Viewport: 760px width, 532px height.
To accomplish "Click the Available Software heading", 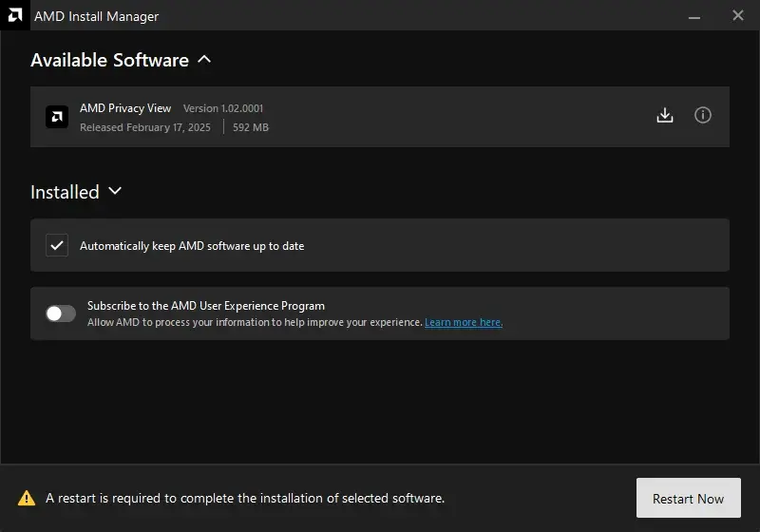I will [x=109, y=60].
